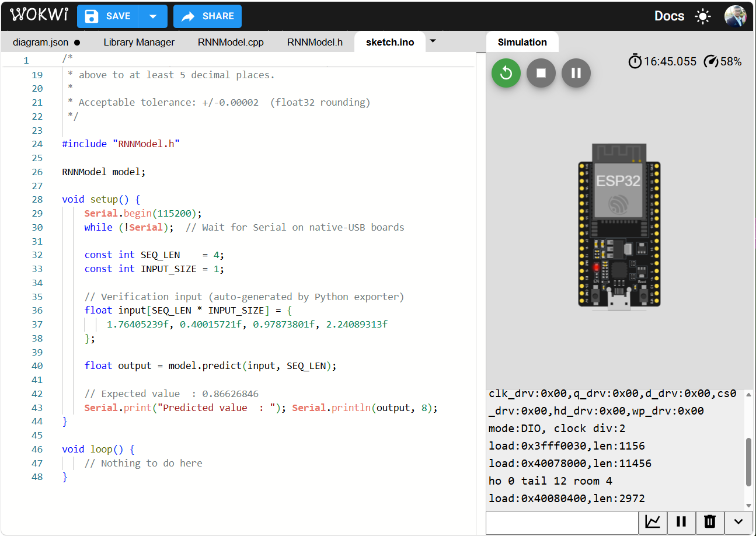
Task: Open the Docs link
Action: [669, 16]
